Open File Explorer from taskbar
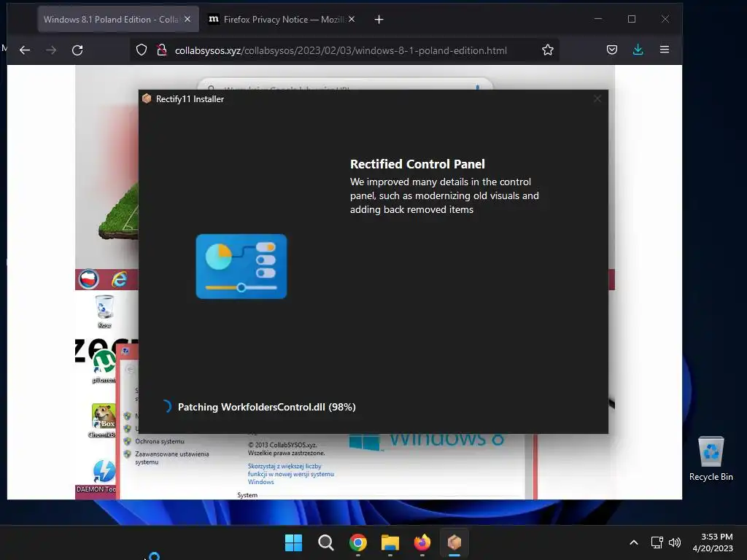 [390, 542]
